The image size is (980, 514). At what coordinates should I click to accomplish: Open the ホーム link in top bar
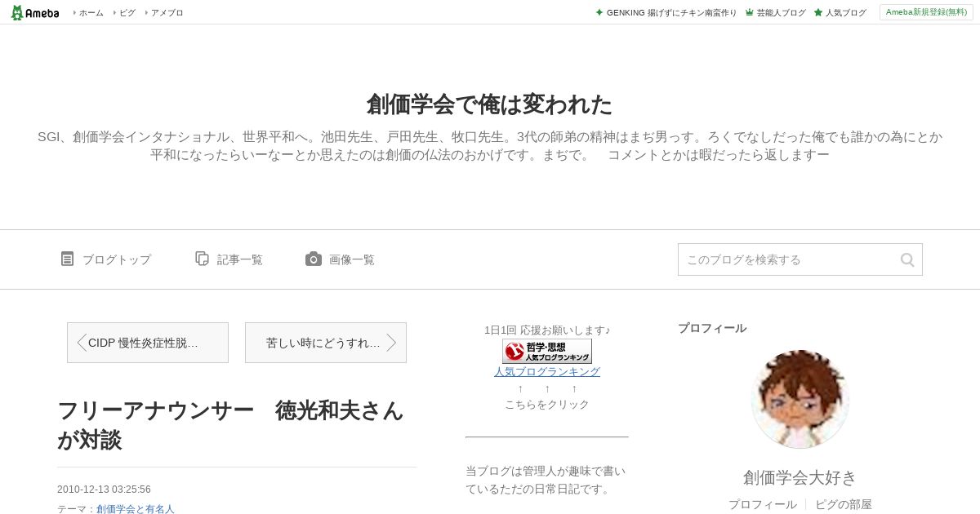click(x=91, y=13)
